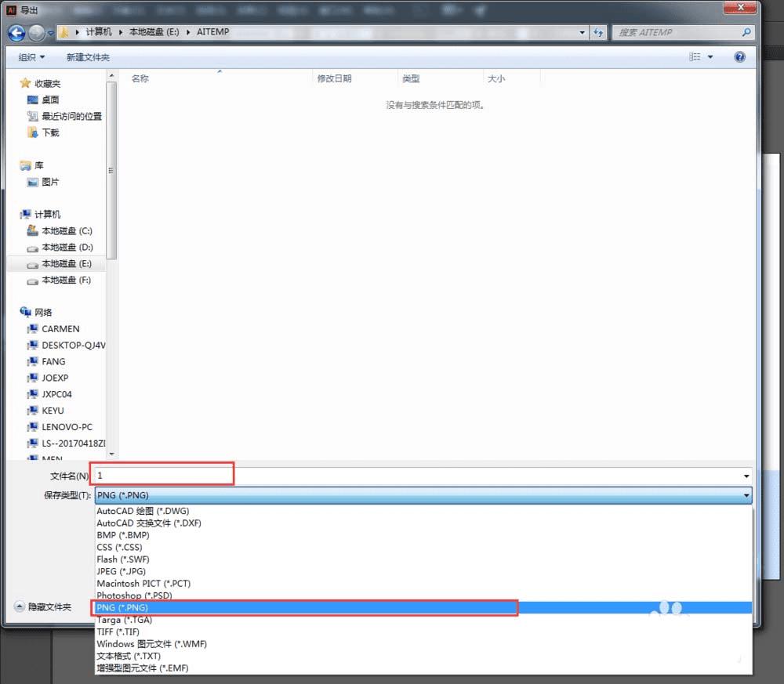The height and width of the screenshot is (684, 784).
Task: Click the grey forward navigation arrow
Action: [36, 33]
